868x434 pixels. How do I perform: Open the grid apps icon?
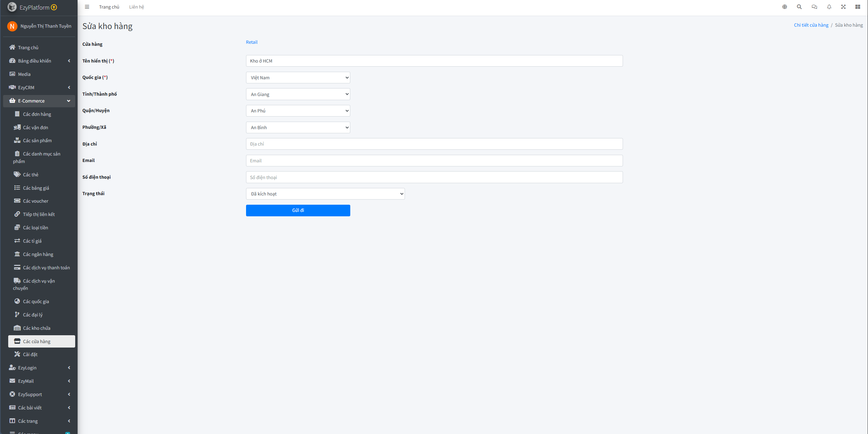(x=858, y=7)
